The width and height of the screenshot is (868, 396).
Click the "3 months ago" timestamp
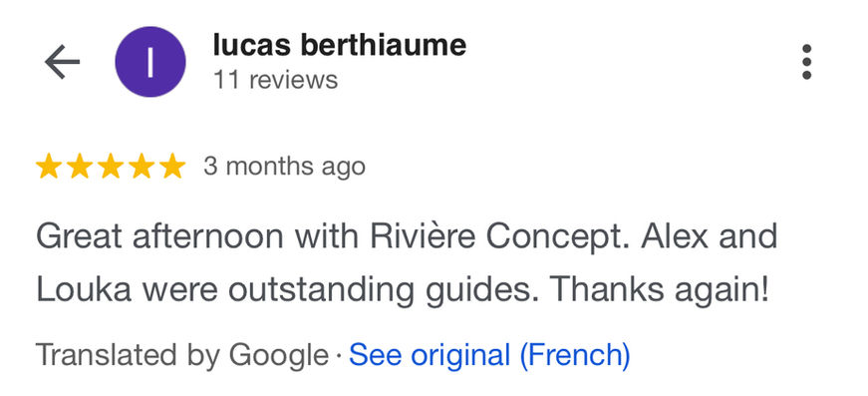[x=285, y=167]
